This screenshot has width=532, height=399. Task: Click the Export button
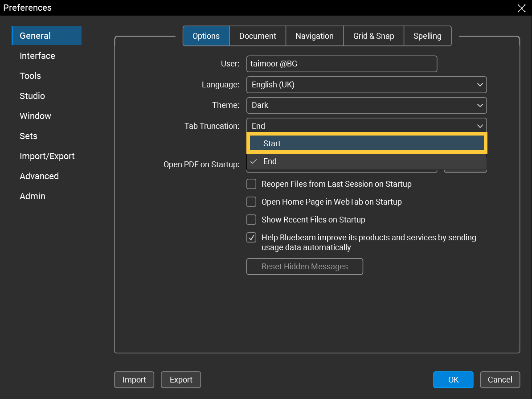(180, 379)
